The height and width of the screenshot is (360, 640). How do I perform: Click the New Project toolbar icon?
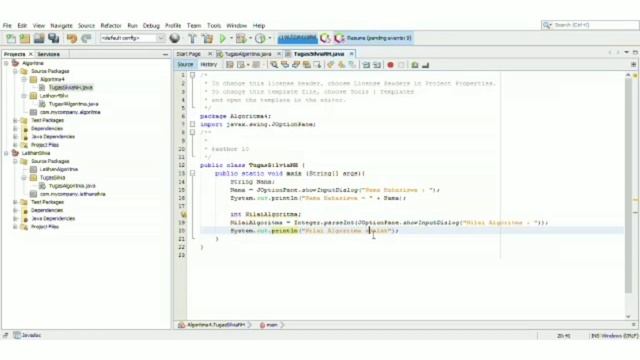tap(25, 38)
